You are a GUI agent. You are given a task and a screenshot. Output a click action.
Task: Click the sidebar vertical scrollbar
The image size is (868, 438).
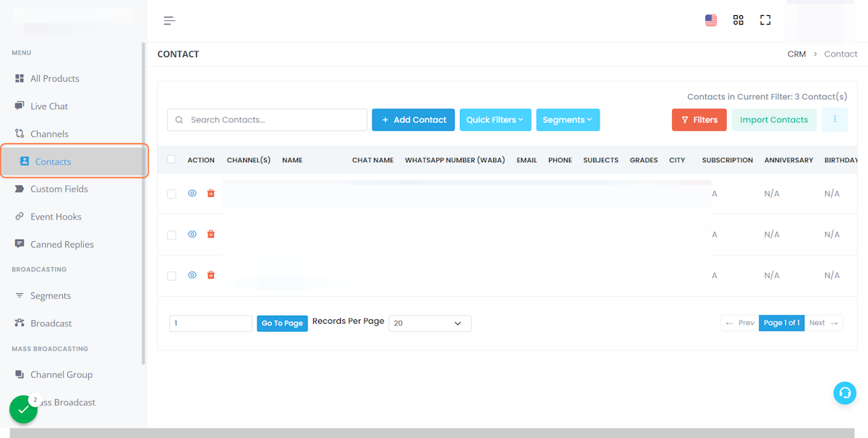(143, 203)
